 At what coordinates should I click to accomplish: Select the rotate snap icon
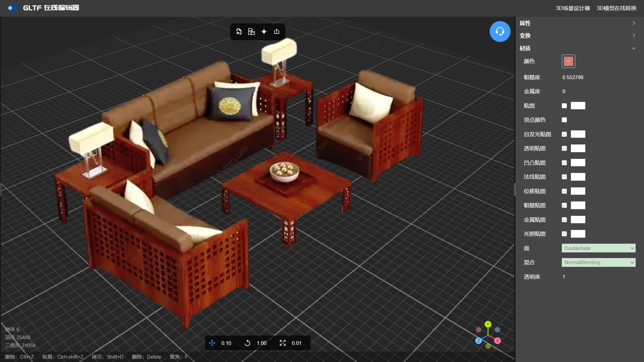pos(247,343)
